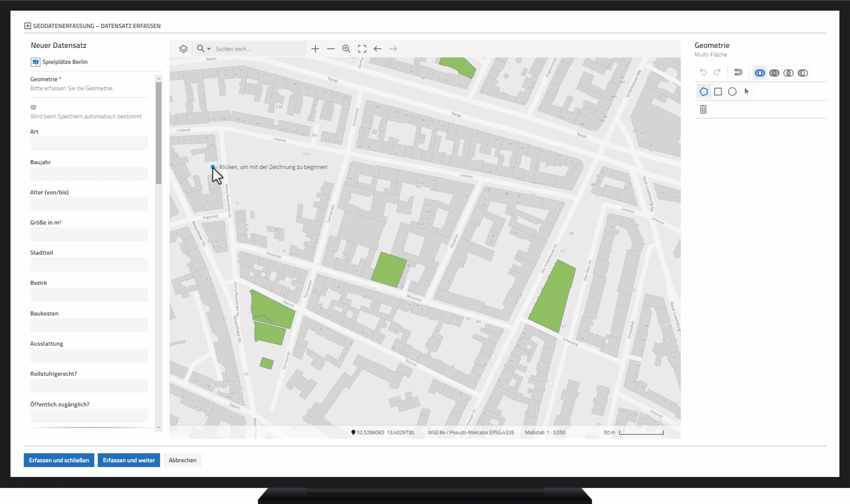Go to previous map view arrow
The width and height of the screenshot is (850, 504).
click(x=378, y=49)
